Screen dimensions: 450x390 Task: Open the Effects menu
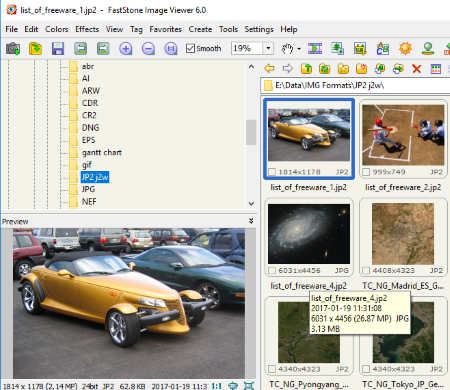point(87,29)
